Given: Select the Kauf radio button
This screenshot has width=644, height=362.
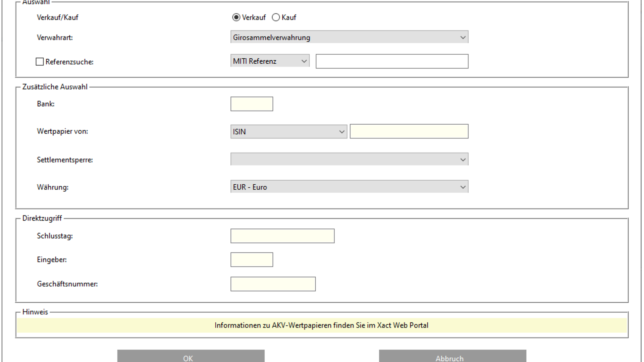Looking at the screenshot, I should [x=276, y=17].
